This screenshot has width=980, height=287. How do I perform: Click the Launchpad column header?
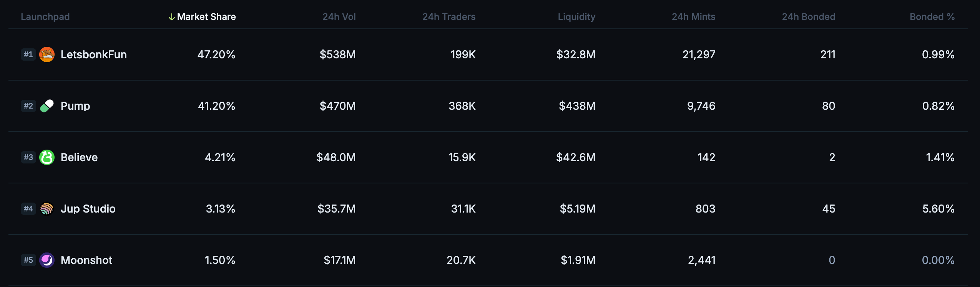click(45, 17)
